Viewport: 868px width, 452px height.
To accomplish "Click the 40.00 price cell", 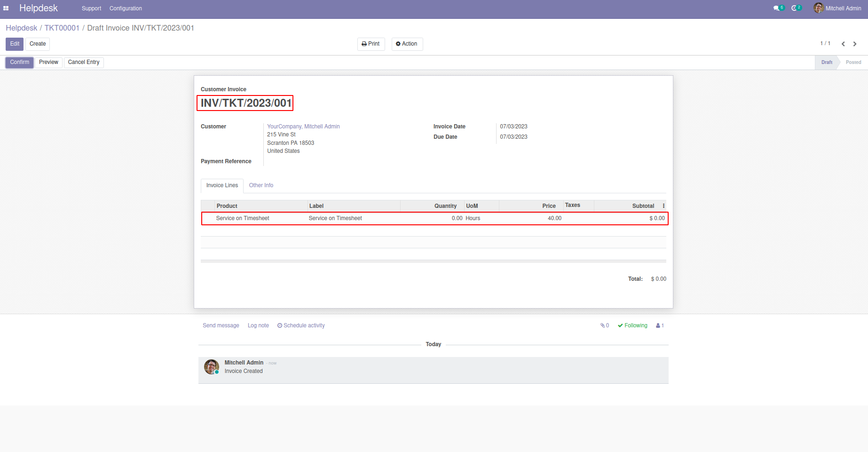I will pos(531,218).
